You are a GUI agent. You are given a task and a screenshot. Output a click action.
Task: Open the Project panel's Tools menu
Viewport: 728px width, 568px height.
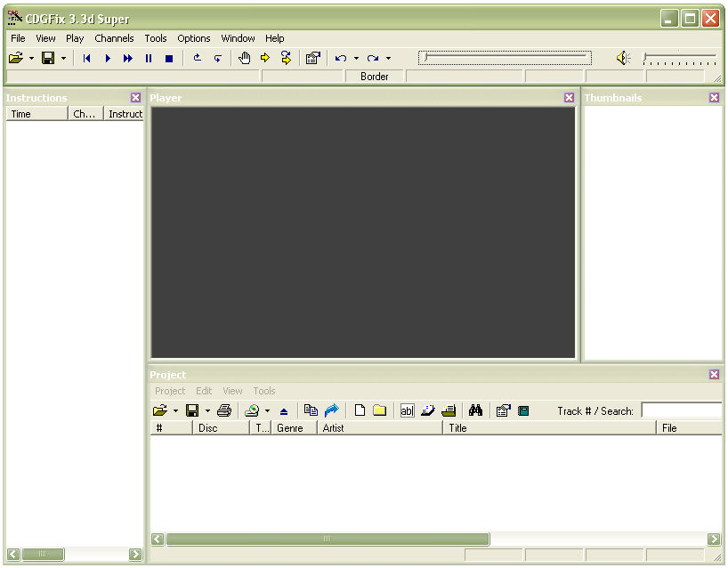pos(264,391)
